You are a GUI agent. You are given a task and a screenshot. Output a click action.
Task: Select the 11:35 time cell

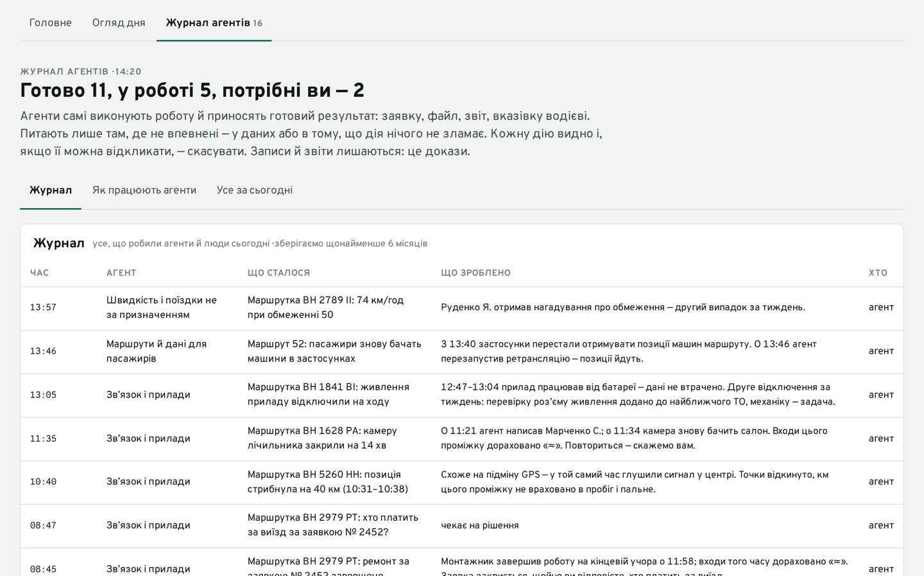coord(43,439)
